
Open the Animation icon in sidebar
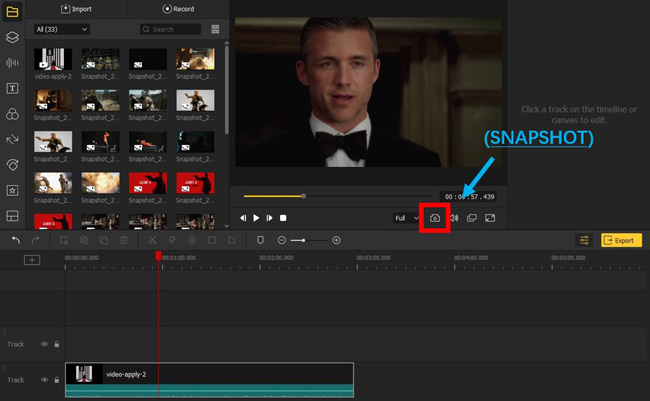point(12,165)
